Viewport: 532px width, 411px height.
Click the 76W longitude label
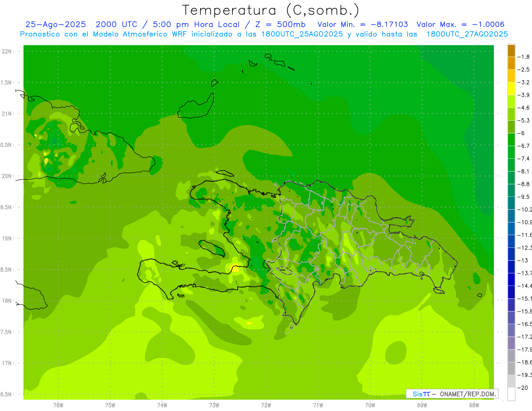point(58,405)
